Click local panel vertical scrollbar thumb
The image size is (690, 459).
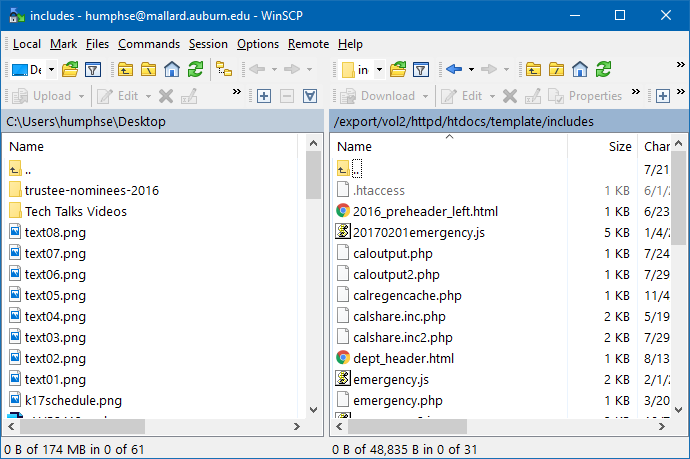pyautogui.click(x=313, y=175)
